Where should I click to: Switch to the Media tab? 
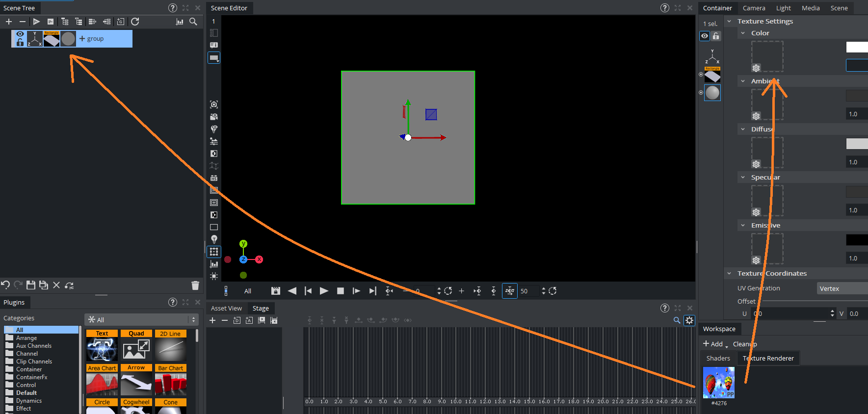pyautogui.click(x=811, y=8)
